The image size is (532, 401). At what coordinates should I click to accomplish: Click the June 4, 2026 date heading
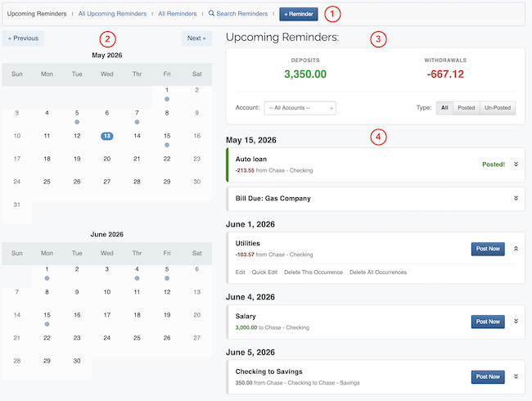click(x=250, y=297)
